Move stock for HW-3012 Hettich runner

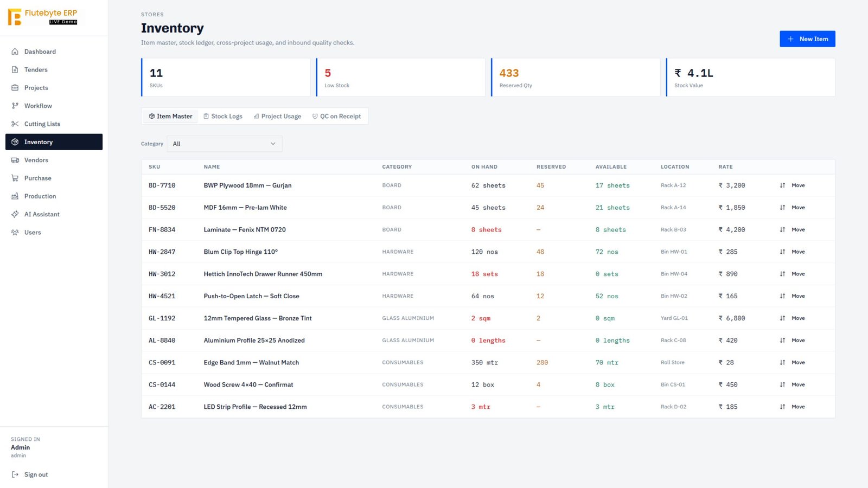(792, 274)
